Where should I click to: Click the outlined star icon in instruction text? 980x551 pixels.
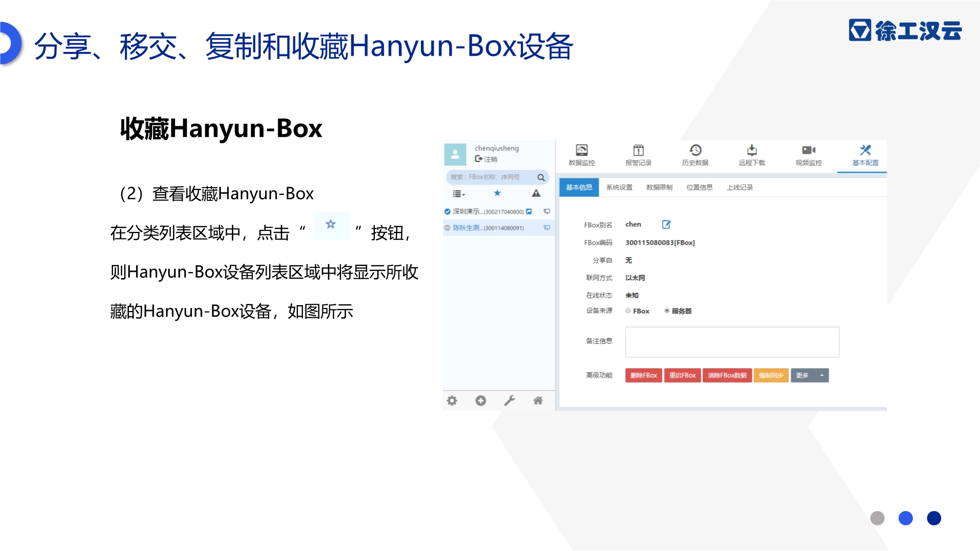331,225
